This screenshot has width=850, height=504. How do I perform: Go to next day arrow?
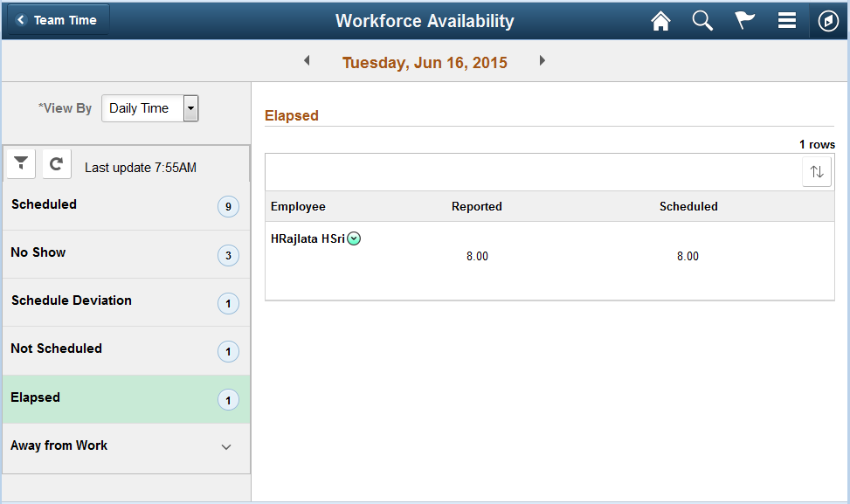point(542,60)
